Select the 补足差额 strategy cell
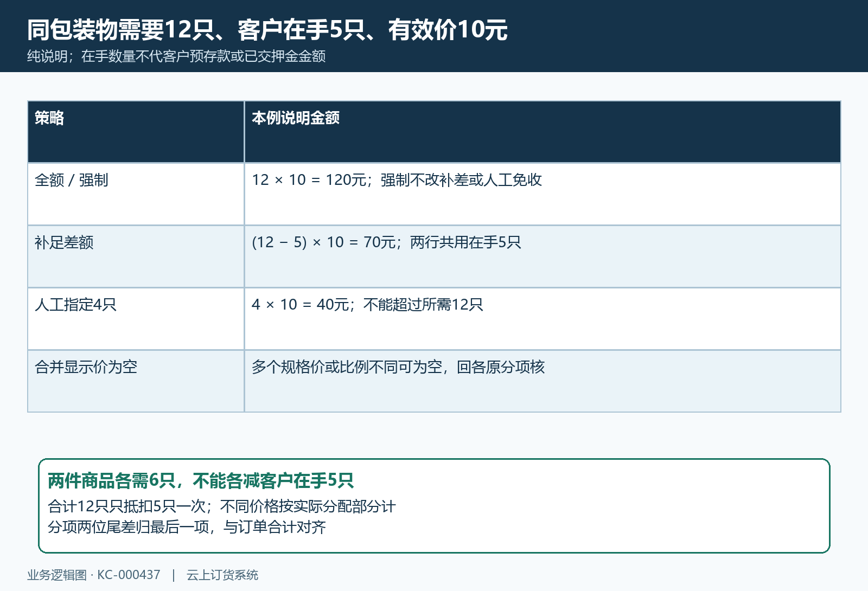This screenshot has height=591, width=868. [136, 256]
